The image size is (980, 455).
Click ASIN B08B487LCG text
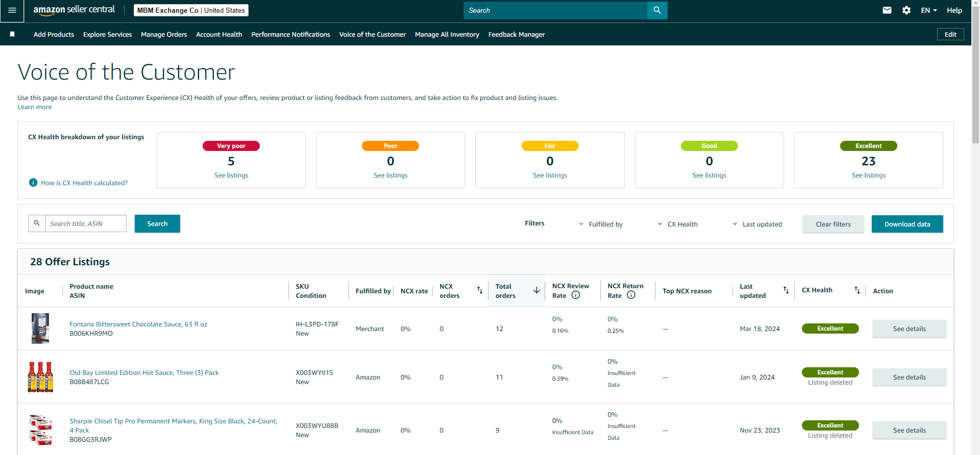[89, 382]
